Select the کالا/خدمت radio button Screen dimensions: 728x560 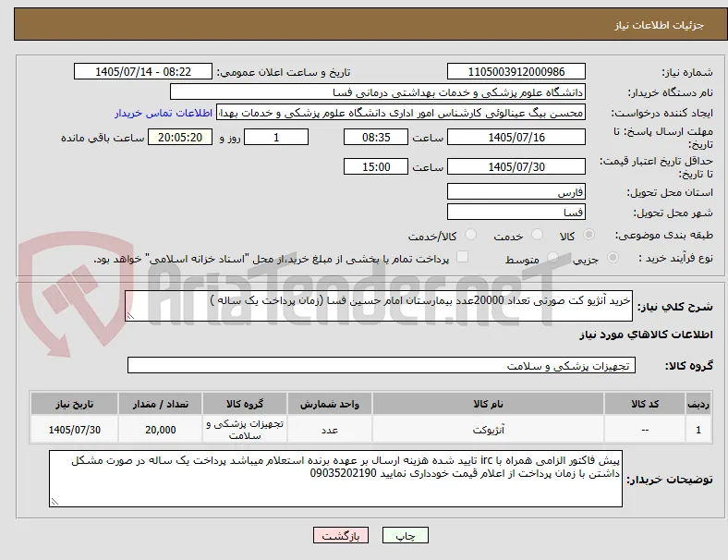471,235
